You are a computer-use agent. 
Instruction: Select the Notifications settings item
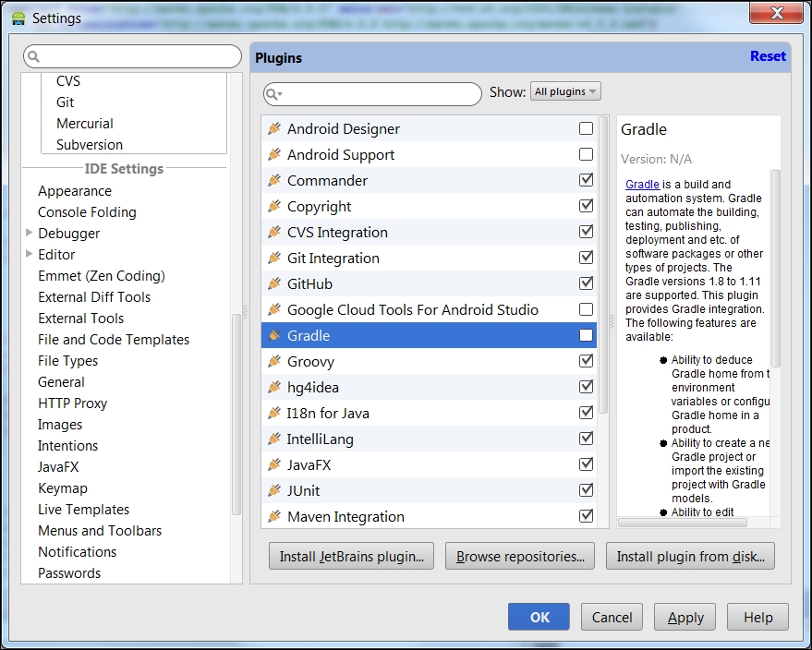click(x=78, y=552)
